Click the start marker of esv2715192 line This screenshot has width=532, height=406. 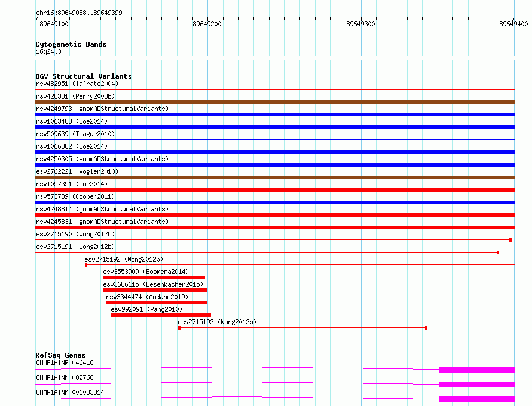[86, 265]
